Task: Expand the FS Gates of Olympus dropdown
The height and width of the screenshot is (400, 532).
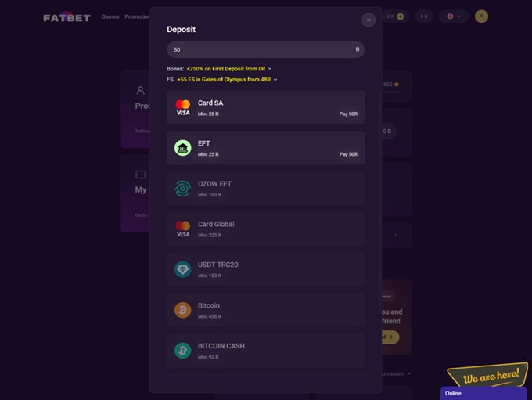Action: [275, 80]
